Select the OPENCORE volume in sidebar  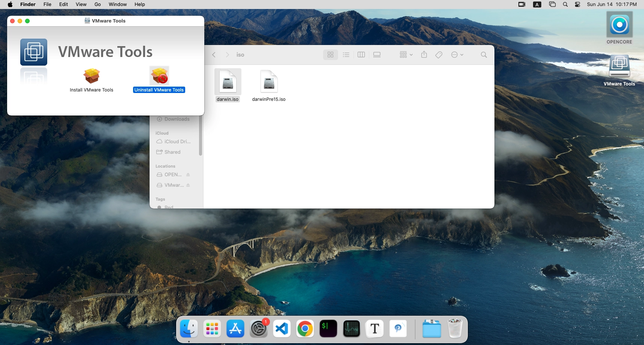coord(169,175)
